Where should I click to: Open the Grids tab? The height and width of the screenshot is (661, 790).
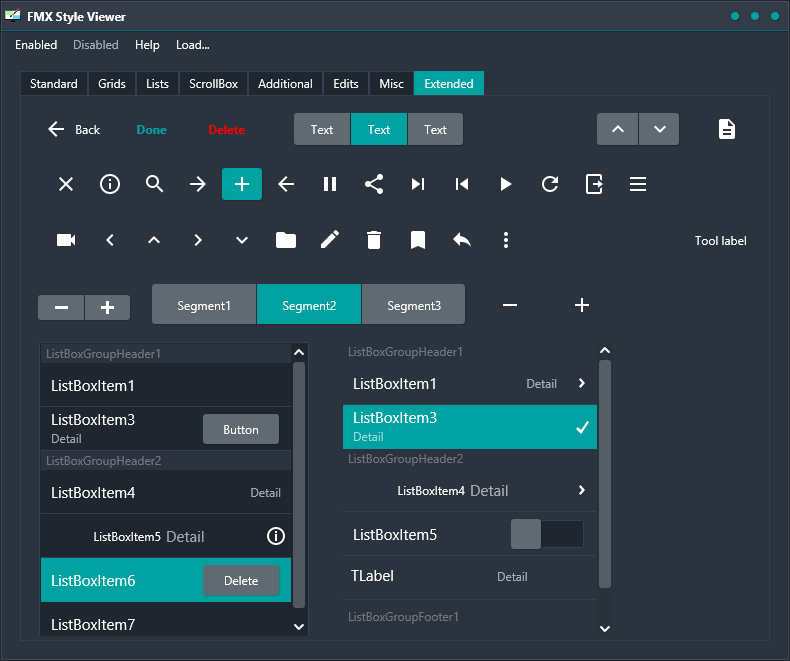(112, 84)
